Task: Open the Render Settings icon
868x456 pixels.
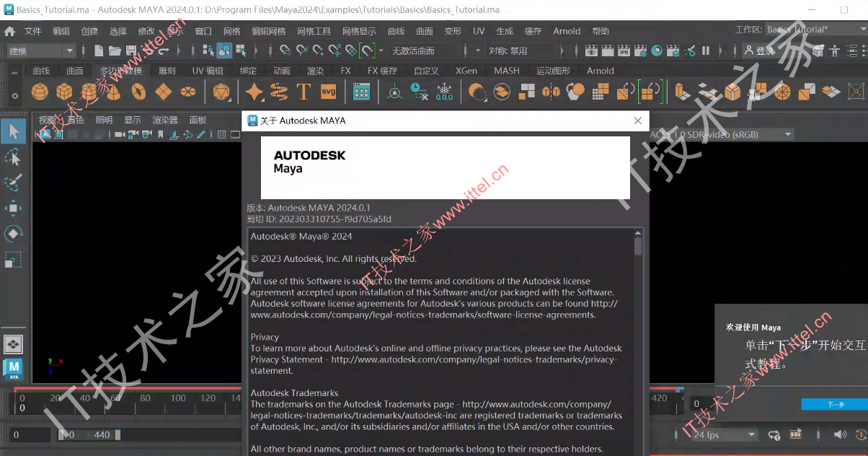Action: (641, 51)
